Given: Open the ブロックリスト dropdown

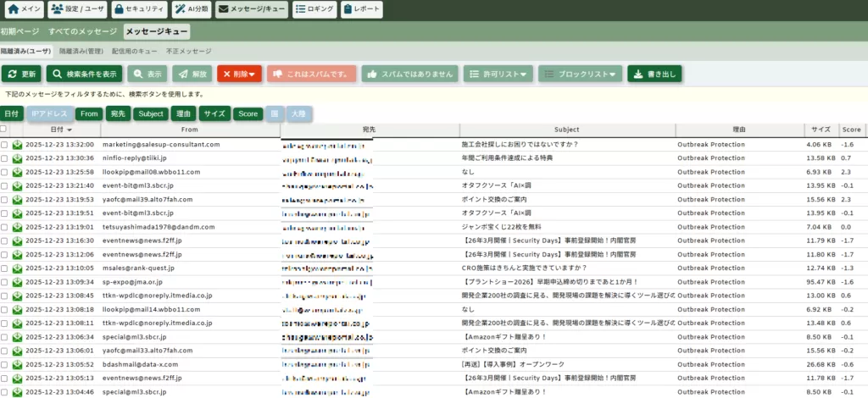Looking at the screenshot, I should tap(580, 74).
